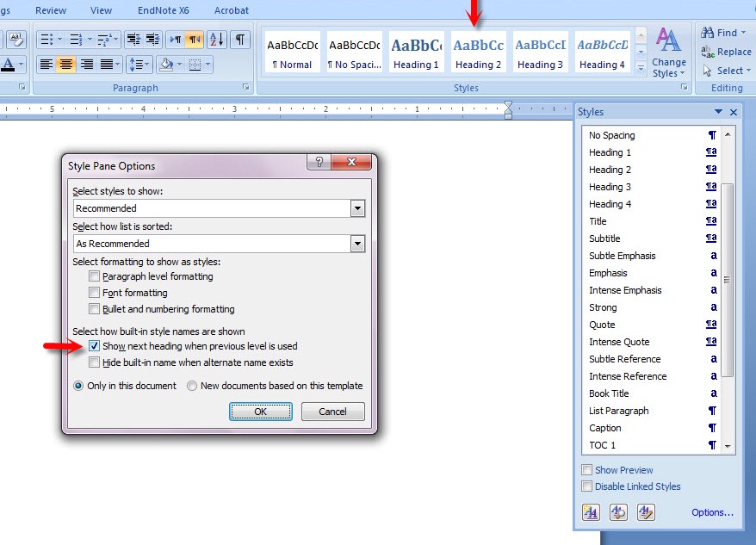The image size is (756, 545).
Task: Click the Justify alignment icon
Action: click(107, 65)
